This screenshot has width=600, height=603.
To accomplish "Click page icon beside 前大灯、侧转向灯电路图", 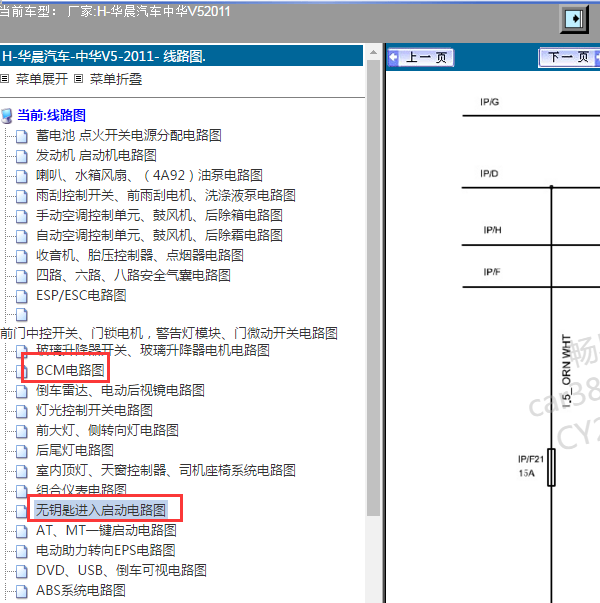I will (22, 431).
